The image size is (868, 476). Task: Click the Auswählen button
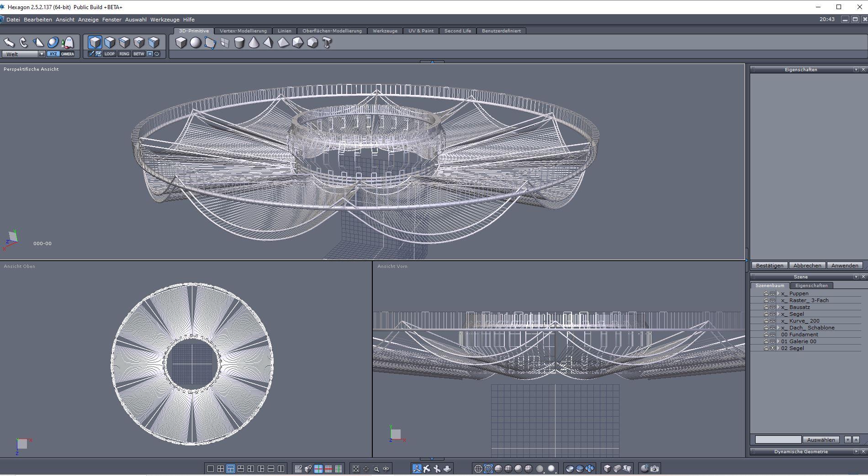click(x=821, y=439)
